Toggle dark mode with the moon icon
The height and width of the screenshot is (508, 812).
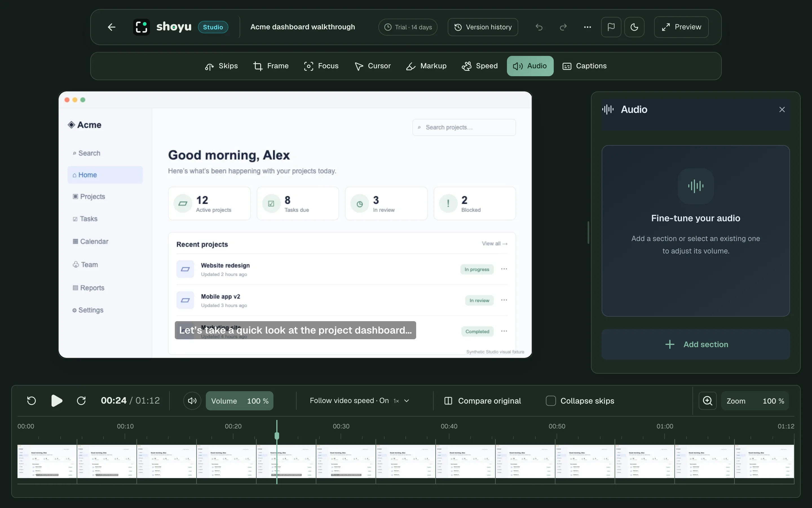point(634,27)
